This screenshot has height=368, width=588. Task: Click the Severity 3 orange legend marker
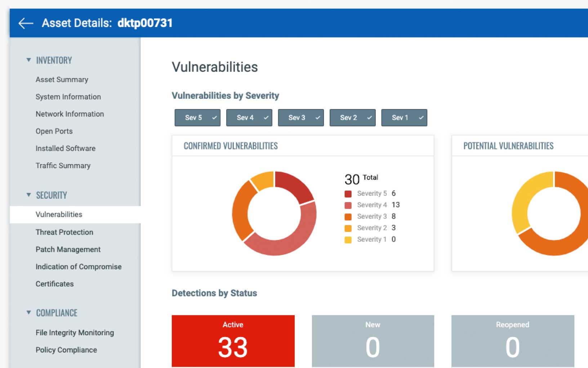[348, 216]
